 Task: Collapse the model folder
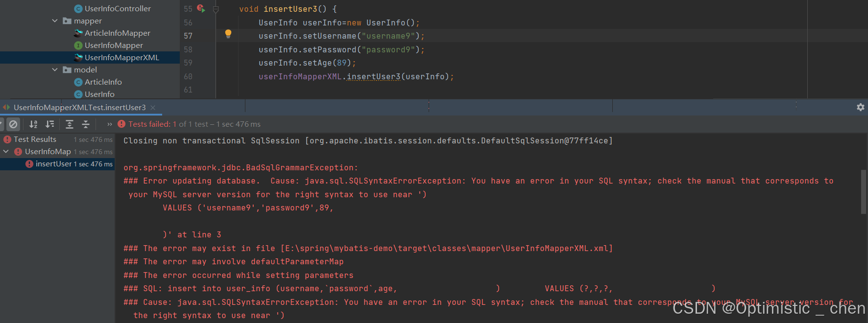pos(55,70)
